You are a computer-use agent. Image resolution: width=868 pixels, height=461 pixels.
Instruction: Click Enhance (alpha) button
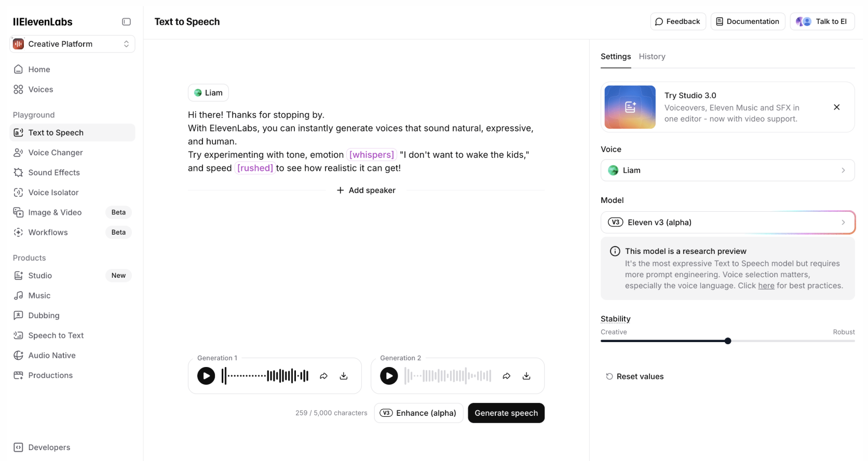point(418,413)
